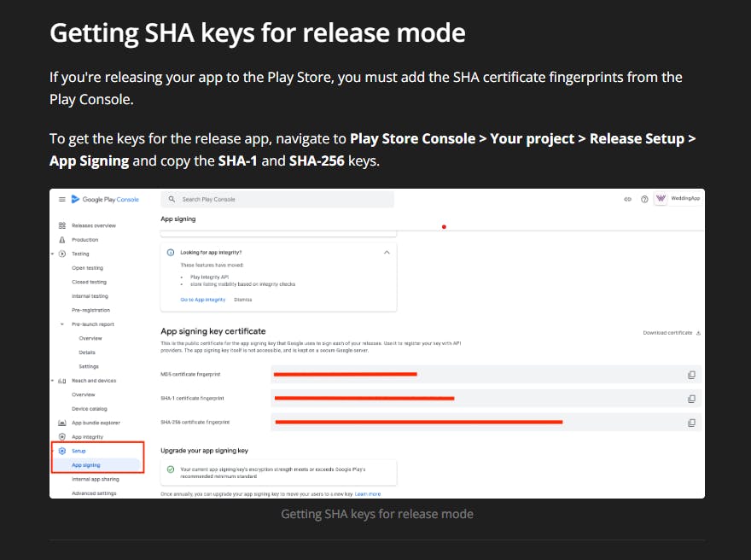
Task: Copy the SHA-1 certificate fingerprint
Action: point(691,399)
